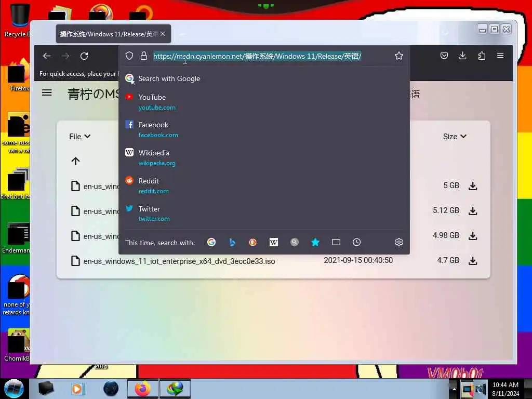This screenshot has height=399, width=532.
Task: Open the tracking protection shield icon
Action: point(129,56)
